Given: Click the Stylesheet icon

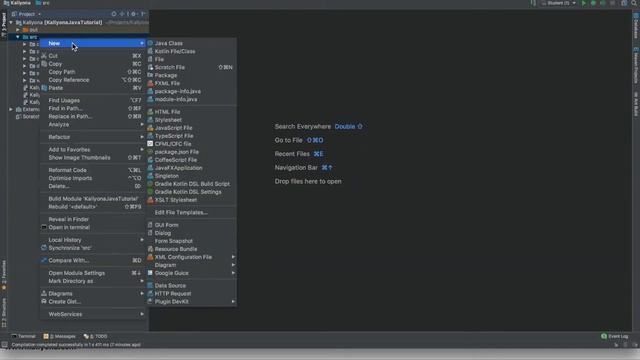Looking at the screenshot, I should [x=150, y=120].
